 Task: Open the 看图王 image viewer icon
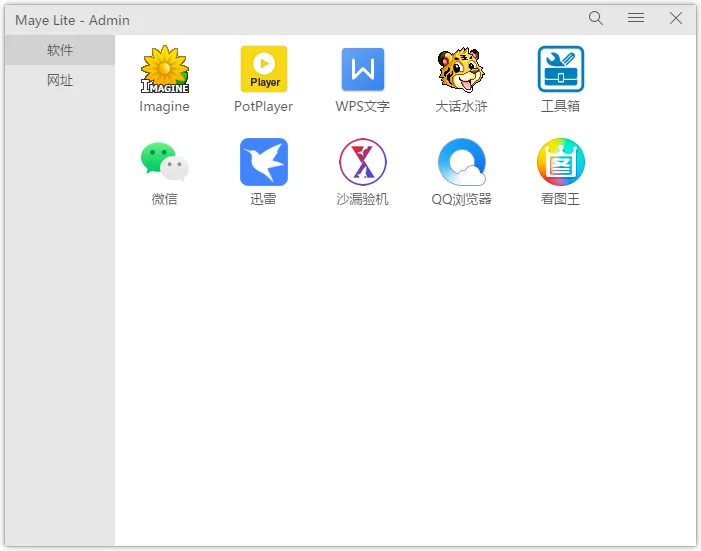561,162
